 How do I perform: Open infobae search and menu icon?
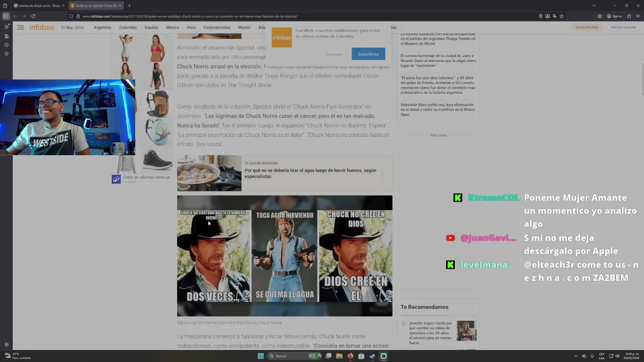pyautogui.click(x=20, y=27)
